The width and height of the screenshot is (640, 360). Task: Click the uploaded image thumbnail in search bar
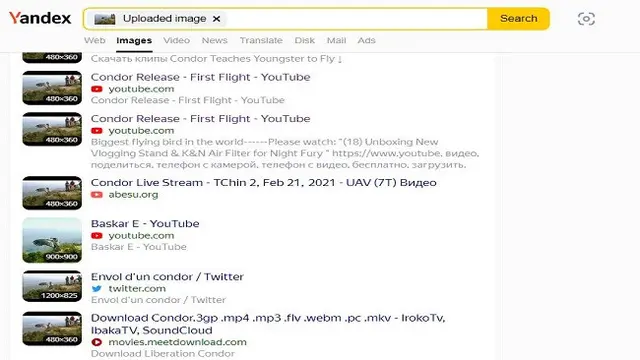pyautogui.click(x=104, y=19)
